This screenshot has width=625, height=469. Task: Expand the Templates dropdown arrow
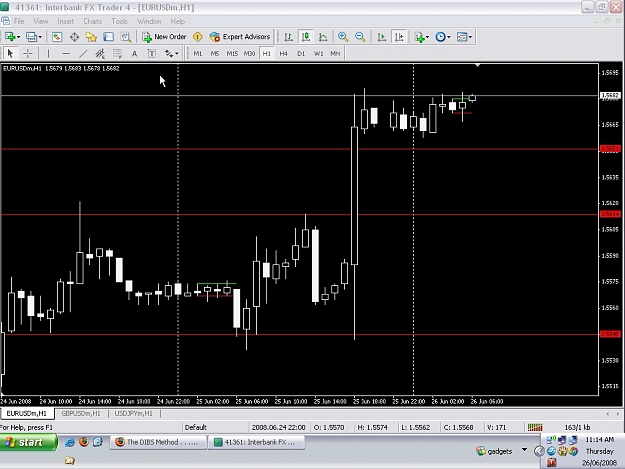pyautogui.click(x=470, y=37)
